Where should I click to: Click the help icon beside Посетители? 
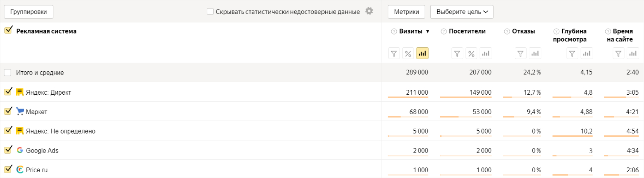point(444,31)
